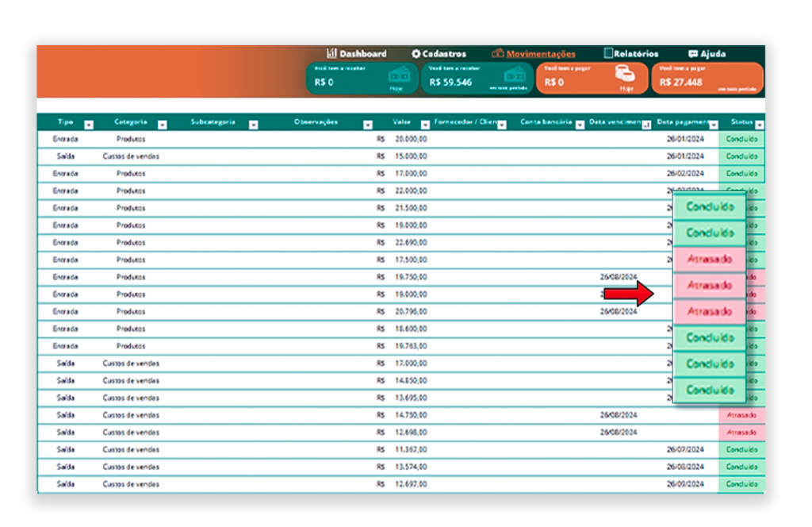812x527 pixels.
Task: Switch to the Relatórios tab label
Action: coord(636,54)
